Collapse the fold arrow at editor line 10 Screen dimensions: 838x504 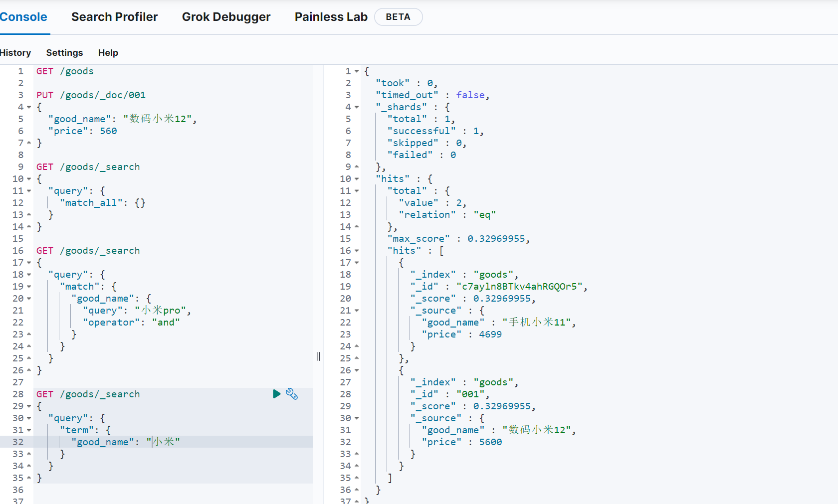pyautogui.click(x=29, y=179)
